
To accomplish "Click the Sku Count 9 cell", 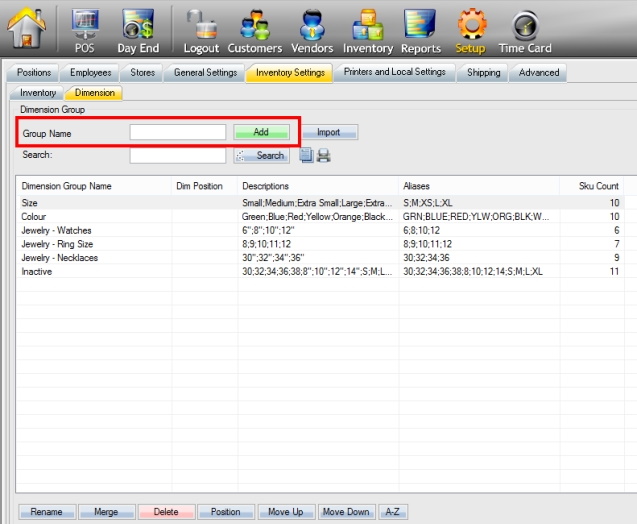I will coord(592,258).
